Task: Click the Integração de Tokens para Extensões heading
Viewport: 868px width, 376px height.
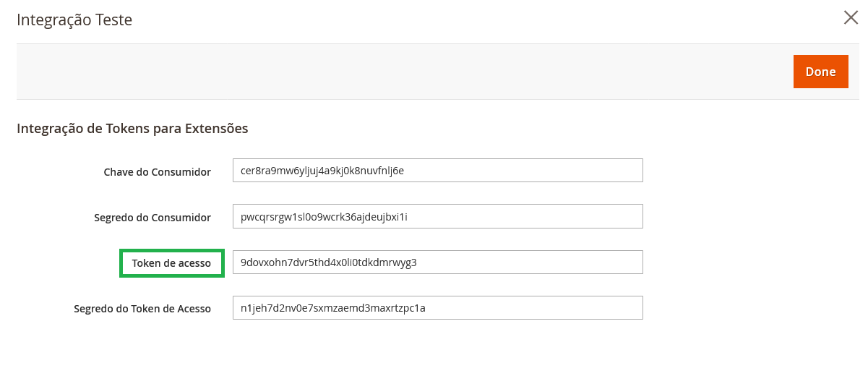Action: click(x=132, y=129)
